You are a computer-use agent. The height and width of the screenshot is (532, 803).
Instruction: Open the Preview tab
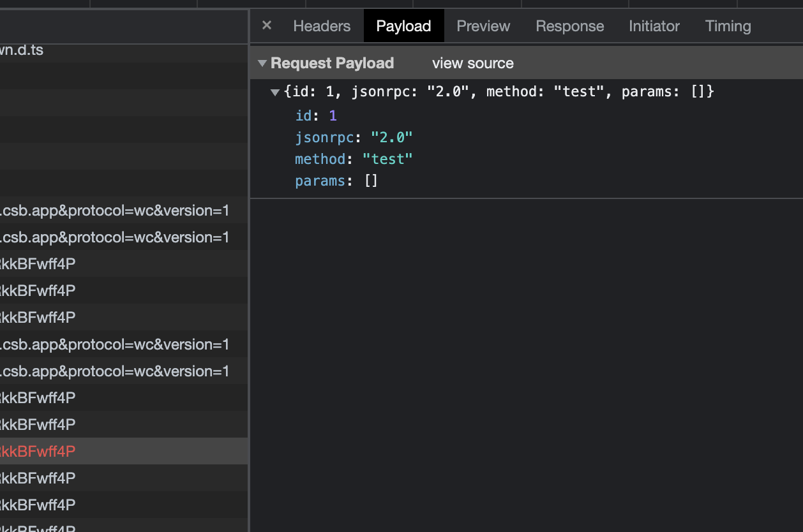pyautogui.click(x=483, y=26)
